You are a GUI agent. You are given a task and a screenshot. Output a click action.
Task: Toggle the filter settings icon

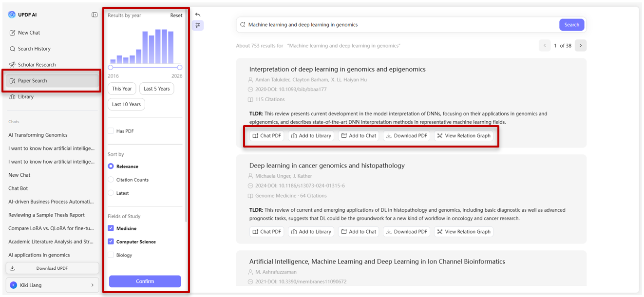tap(198, 26)
